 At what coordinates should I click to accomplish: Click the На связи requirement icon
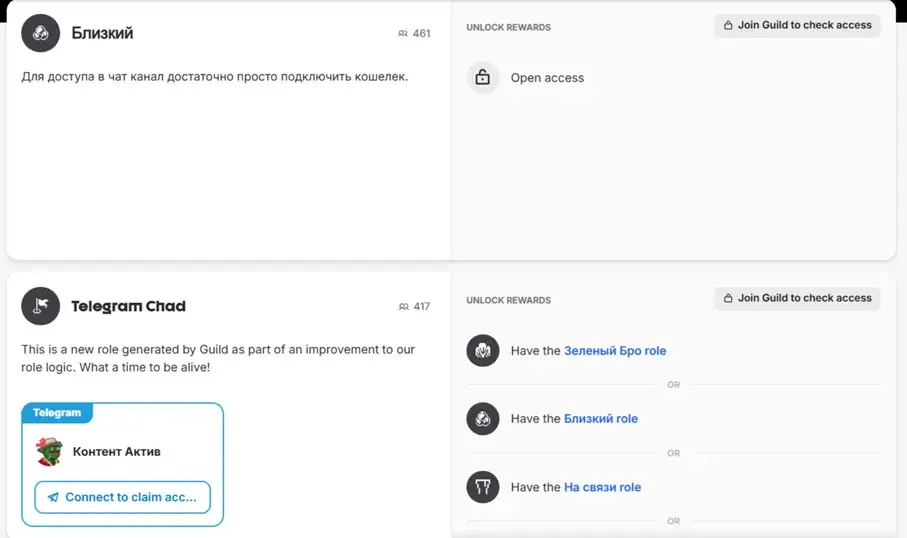[x=482, y=487]
